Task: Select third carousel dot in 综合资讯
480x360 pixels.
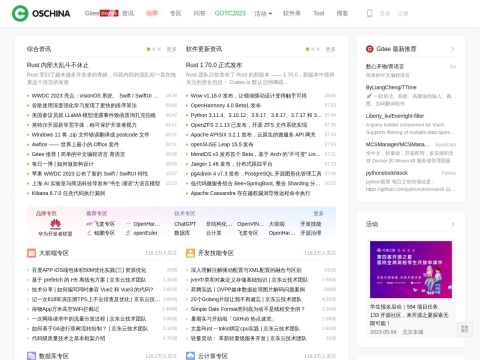Action: coord(159,49)
